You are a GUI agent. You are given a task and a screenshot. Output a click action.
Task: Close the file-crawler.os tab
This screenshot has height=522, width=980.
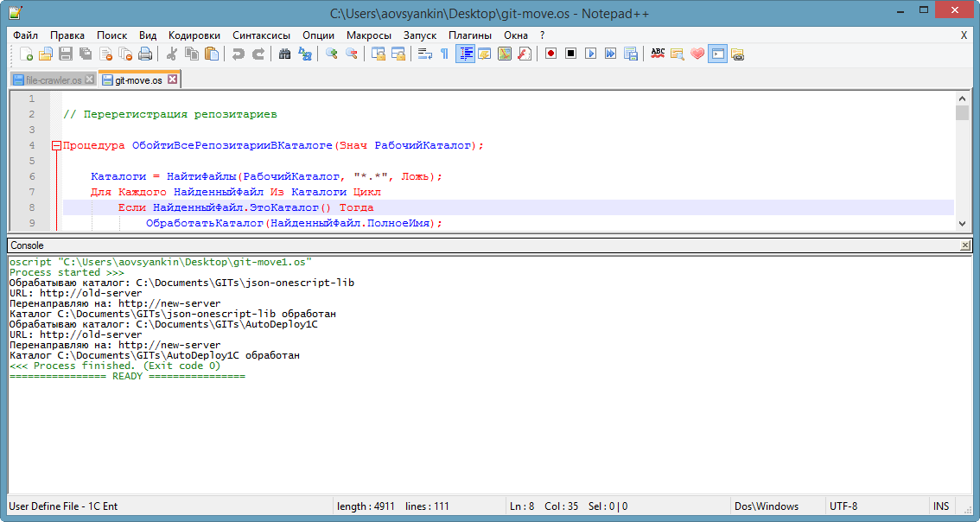[89, 80]
